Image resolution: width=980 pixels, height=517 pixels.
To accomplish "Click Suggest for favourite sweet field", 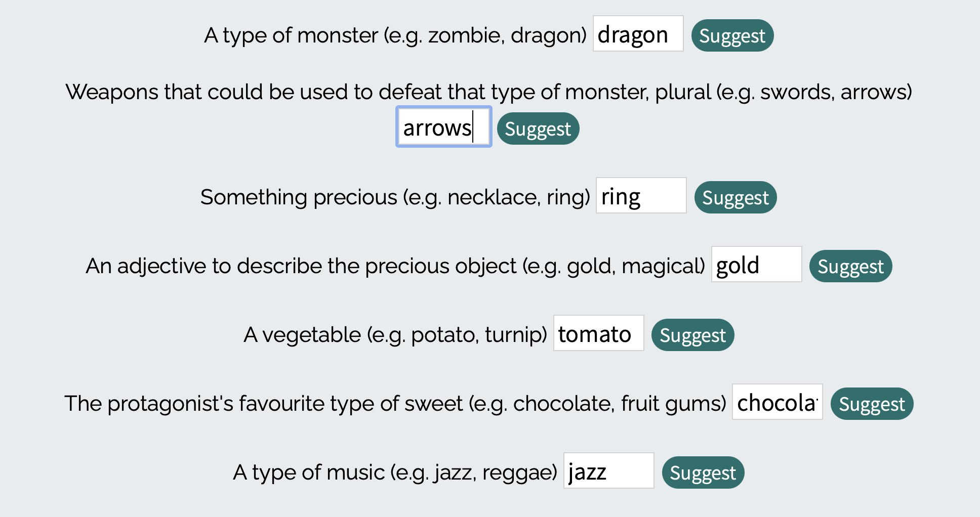I will (x=872, y=404).
